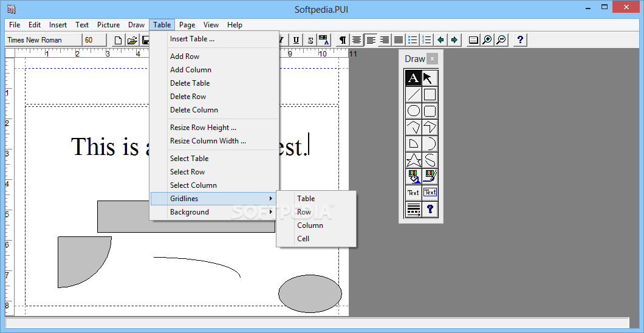This screenshot has width=644, height=333.
Task: Choose Add Column menu entry
Action: coord(214,70)
